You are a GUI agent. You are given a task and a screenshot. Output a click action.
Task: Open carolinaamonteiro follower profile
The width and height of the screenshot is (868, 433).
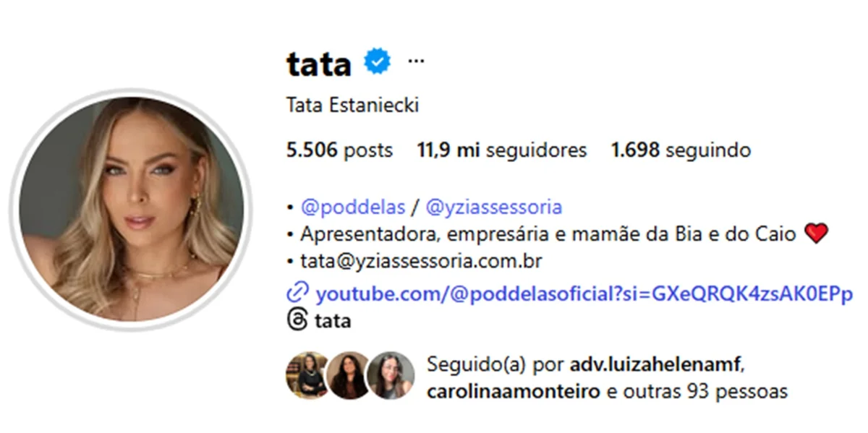[x=514, y=392]
